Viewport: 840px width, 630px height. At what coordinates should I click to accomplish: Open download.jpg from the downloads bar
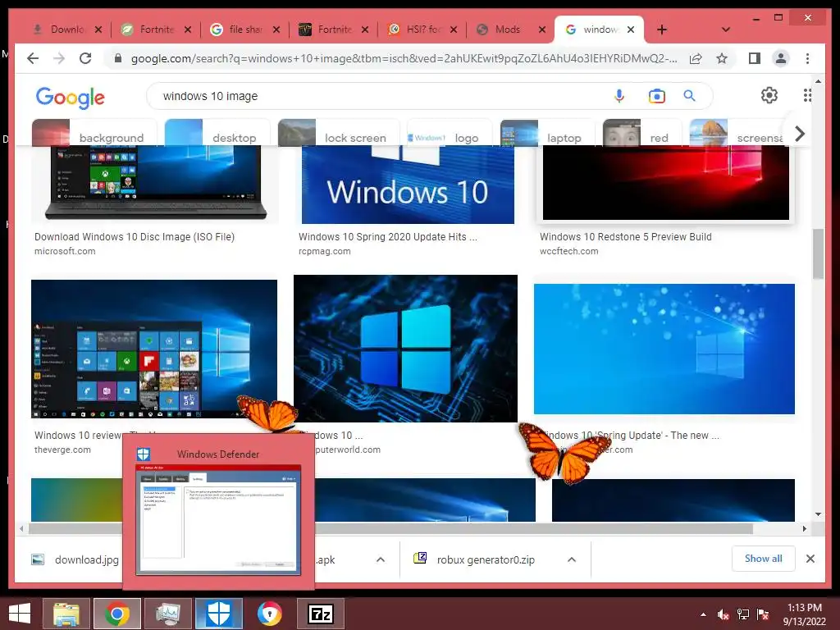coord(76,559)
